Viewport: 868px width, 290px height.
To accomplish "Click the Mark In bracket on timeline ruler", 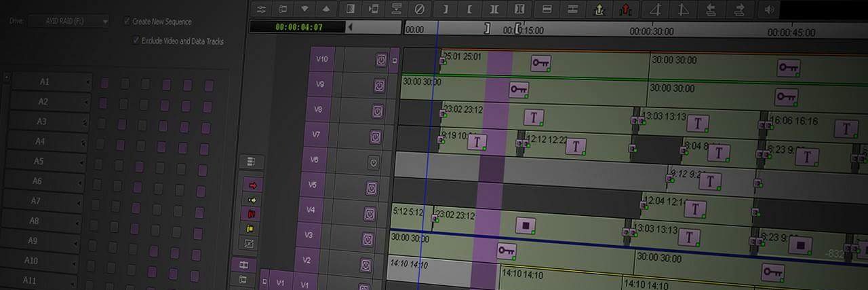I will [x=487, y=29].
